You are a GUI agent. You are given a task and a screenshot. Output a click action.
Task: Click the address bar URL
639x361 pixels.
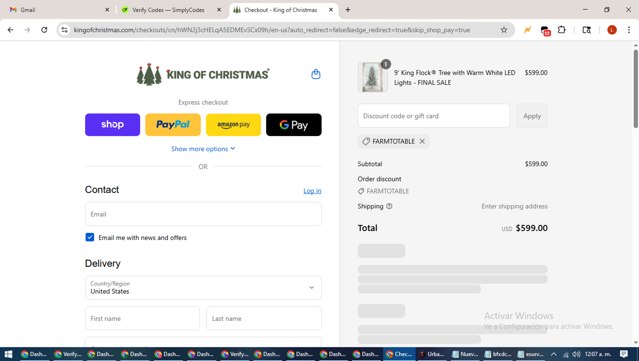point(272,30)
